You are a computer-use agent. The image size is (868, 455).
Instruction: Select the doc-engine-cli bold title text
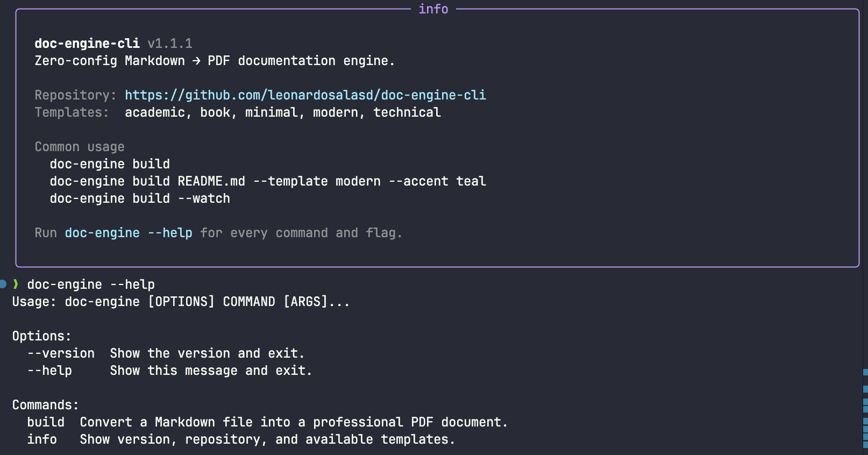pos(87,44)
